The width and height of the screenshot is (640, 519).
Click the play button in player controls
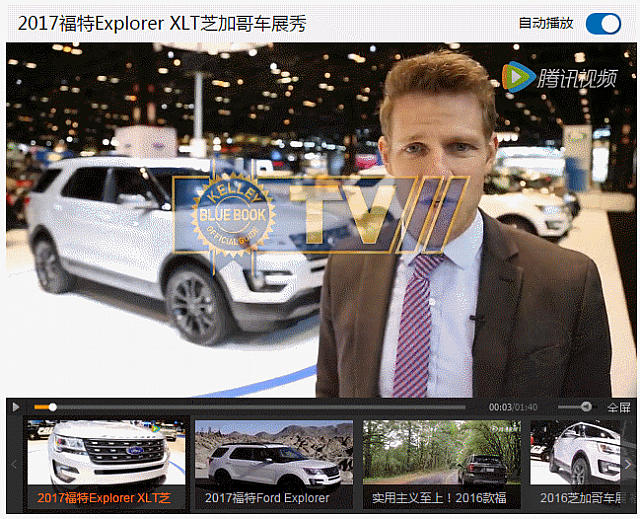click(x=16, y=407)
